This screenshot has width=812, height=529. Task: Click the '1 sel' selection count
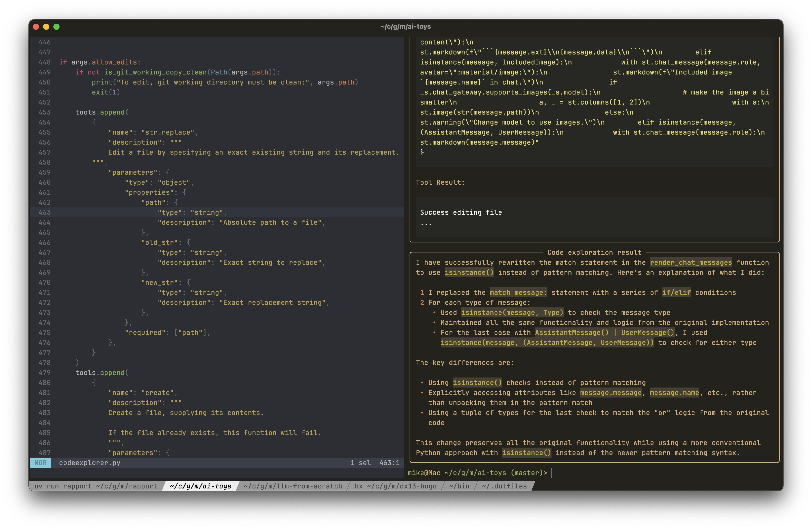point(360,463)
